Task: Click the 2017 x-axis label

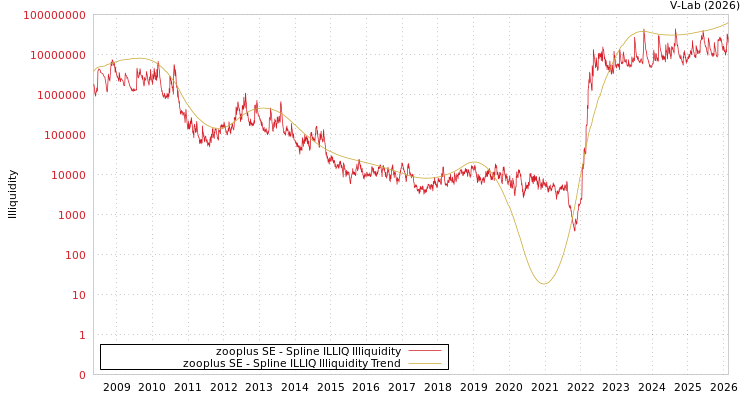Action: pos(402,387)
